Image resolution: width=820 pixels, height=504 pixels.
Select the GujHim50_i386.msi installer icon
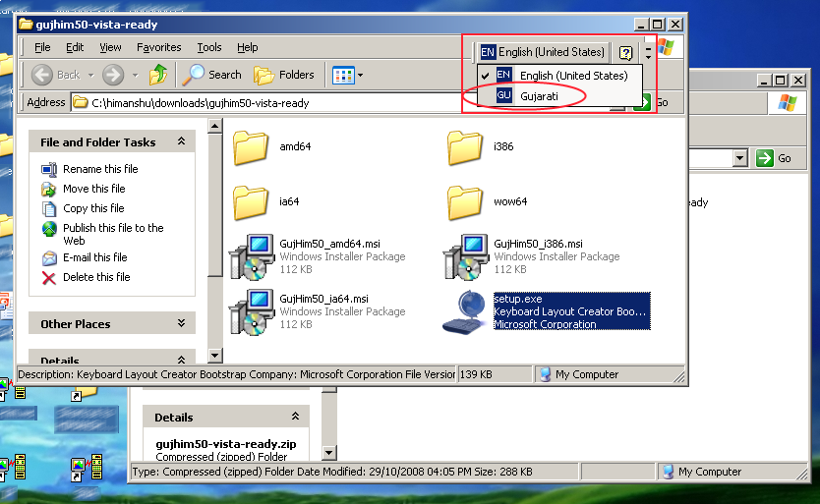pos(466,256)
